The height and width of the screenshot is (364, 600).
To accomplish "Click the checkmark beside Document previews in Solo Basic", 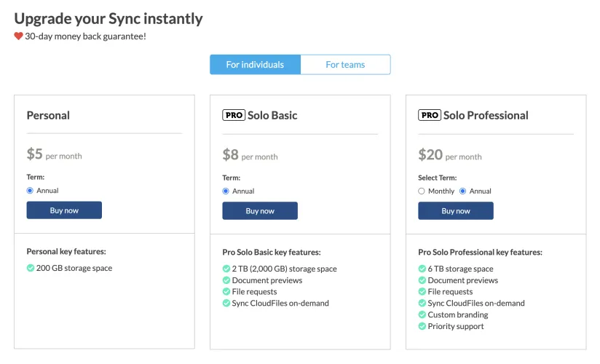I will pos(226,280).
